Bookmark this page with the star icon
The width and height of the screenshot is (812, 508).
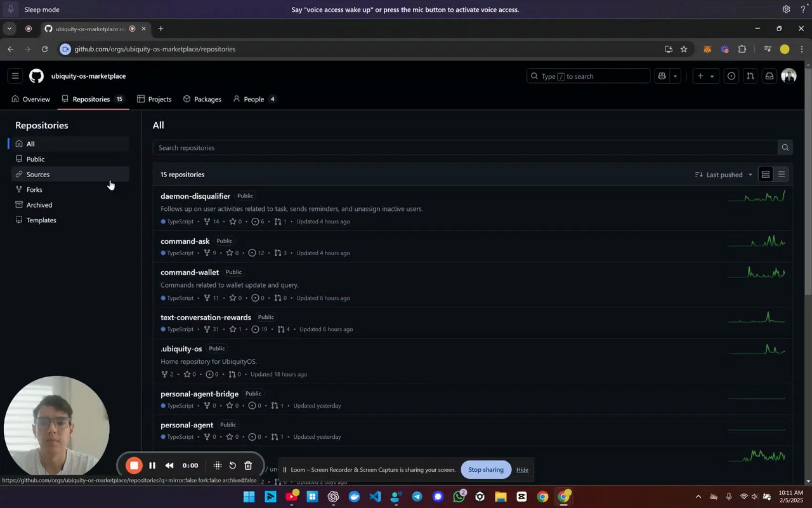pyautogui.click(x=684, y=49)
